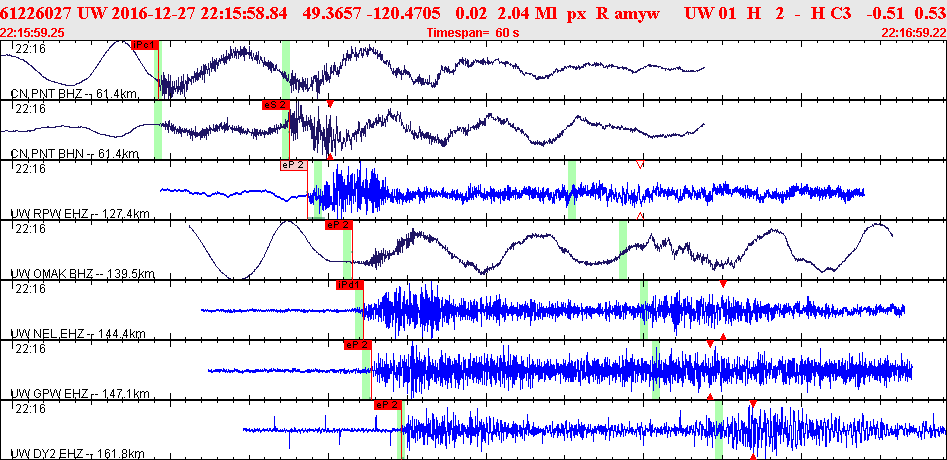Click the eP 2 pick flag on OMAK BHZ

[x=338, y=225]
